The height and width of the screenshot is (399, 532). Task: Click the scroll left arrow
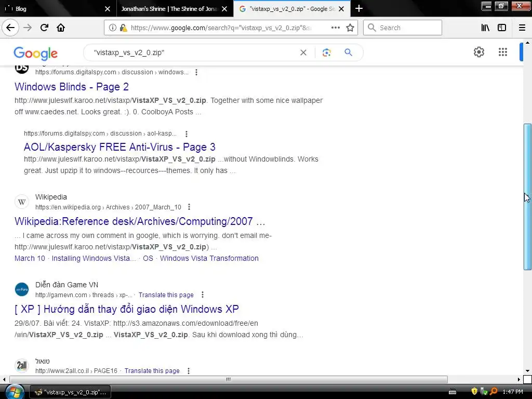point(4,379)
